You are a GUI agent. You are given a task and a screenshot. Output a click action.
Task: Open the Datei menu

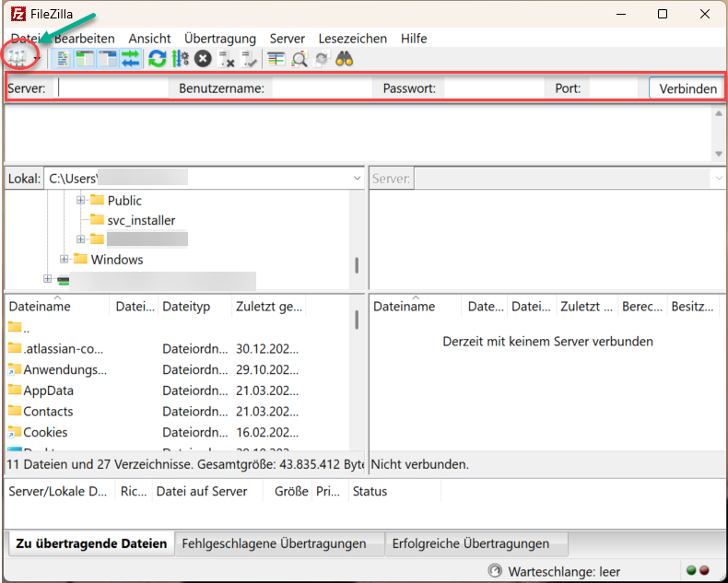(26, 39)
